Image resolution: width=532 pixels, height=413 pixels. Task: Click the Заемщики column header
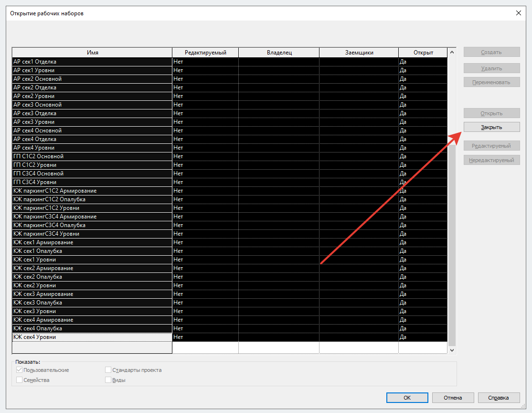(359, 53)
